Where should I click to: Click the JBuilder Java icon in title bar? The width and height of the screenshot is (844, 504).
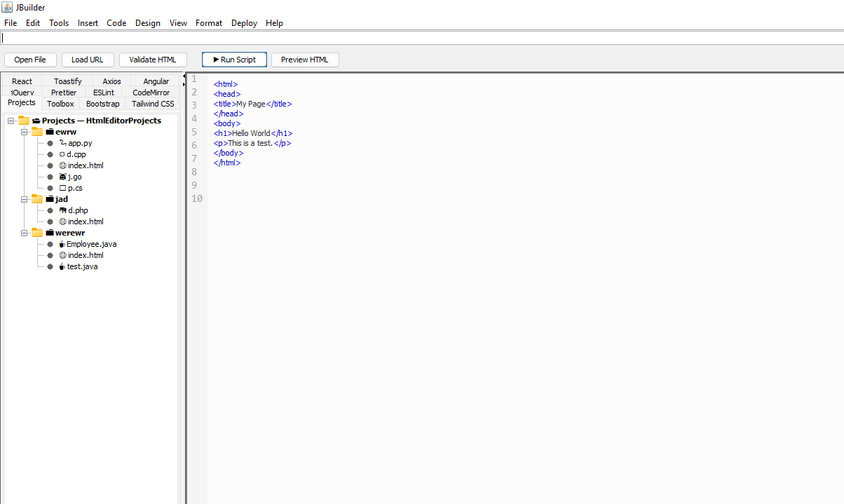(x=7, y=7)
